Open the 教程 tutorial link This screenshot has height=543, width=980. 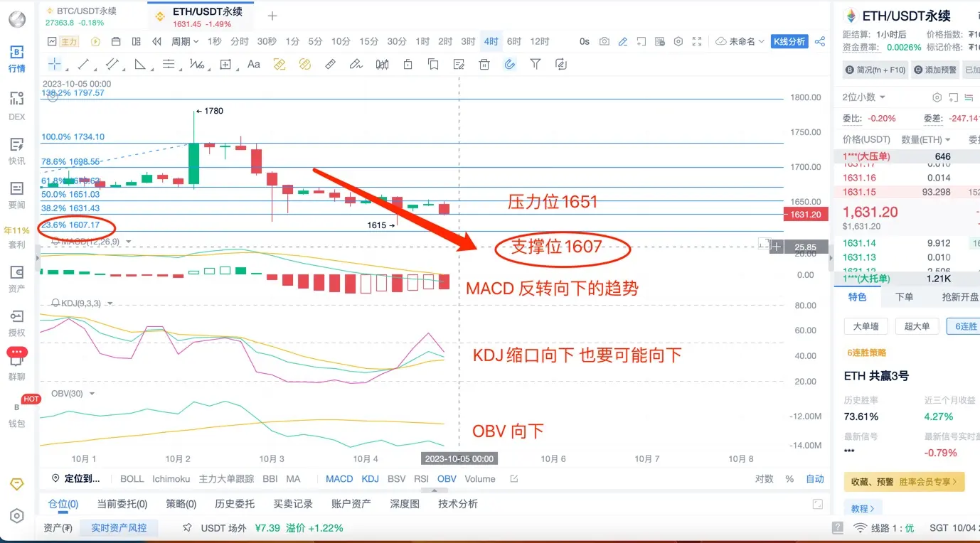point(863,508)
